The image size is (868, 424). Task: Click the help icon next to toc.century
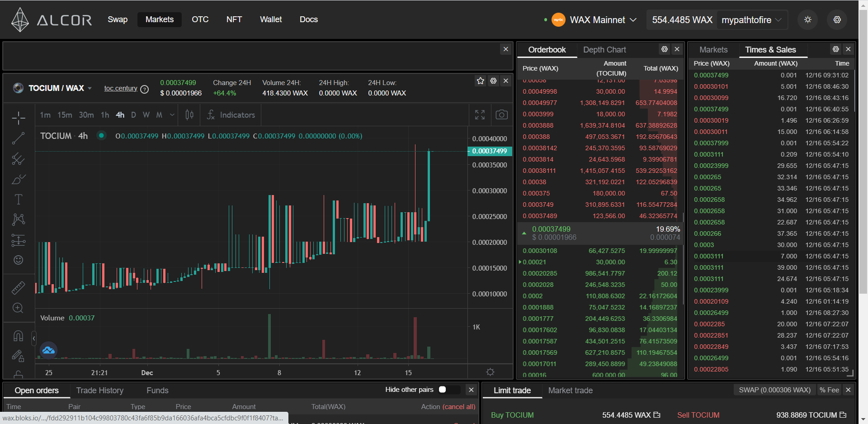click(x=145, y=89)
